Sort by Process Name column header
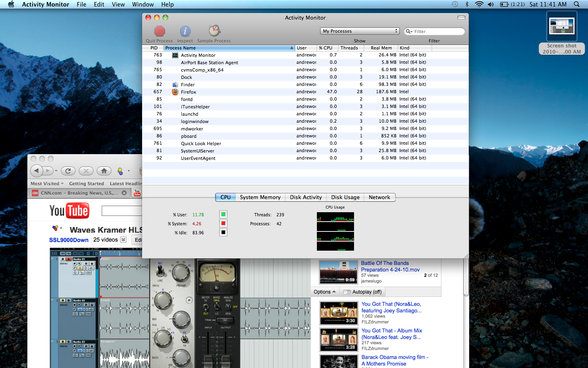This screenshot has height=368, width=588. [x=229, y=48]
